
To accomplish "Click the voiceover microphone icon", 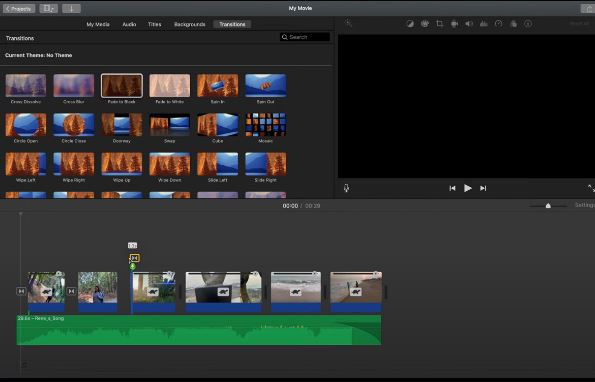I will coord(346,188).
